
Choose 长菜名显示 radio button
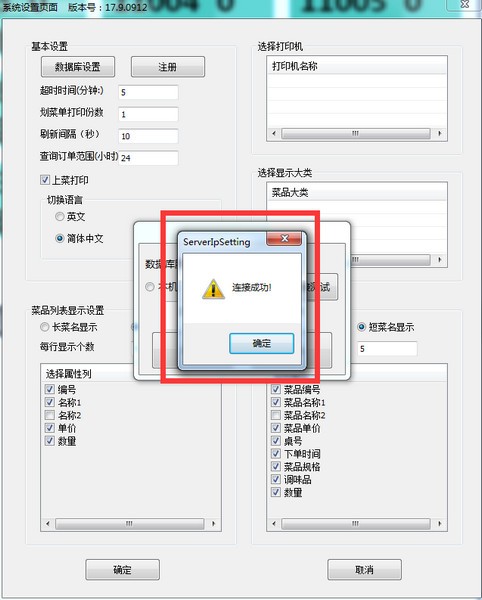(x=45, y=327)
